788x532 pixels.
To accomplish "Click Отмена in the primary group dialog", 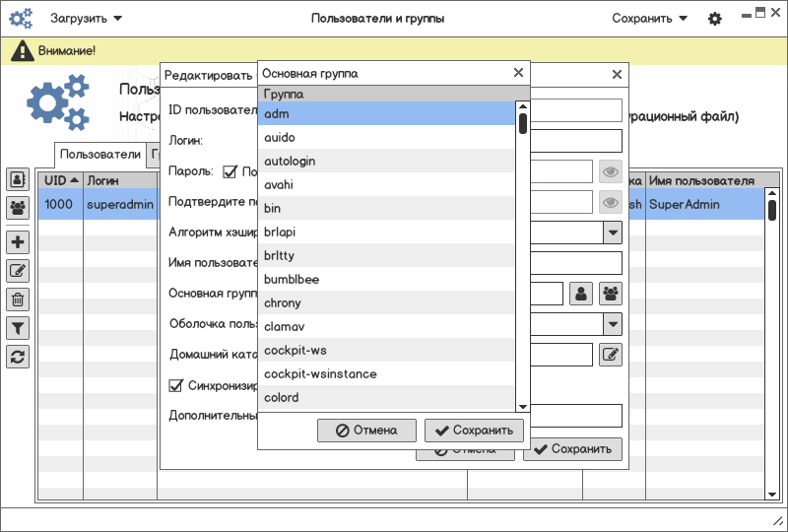I will click(366, 431).
